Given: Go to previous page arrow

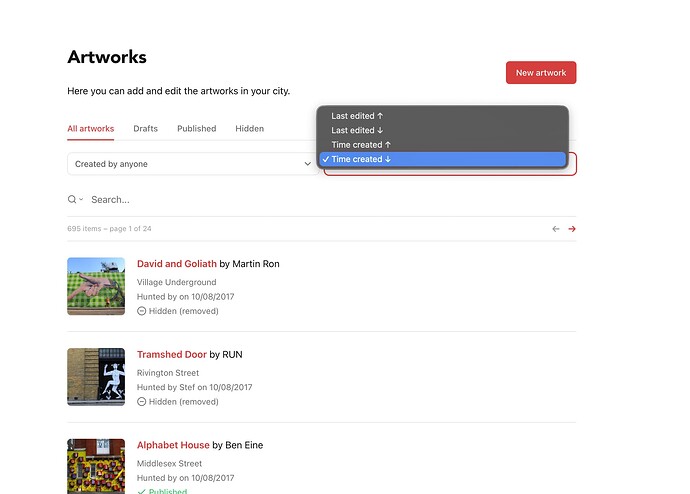Looking at the screenshot, I should (556, 229).
